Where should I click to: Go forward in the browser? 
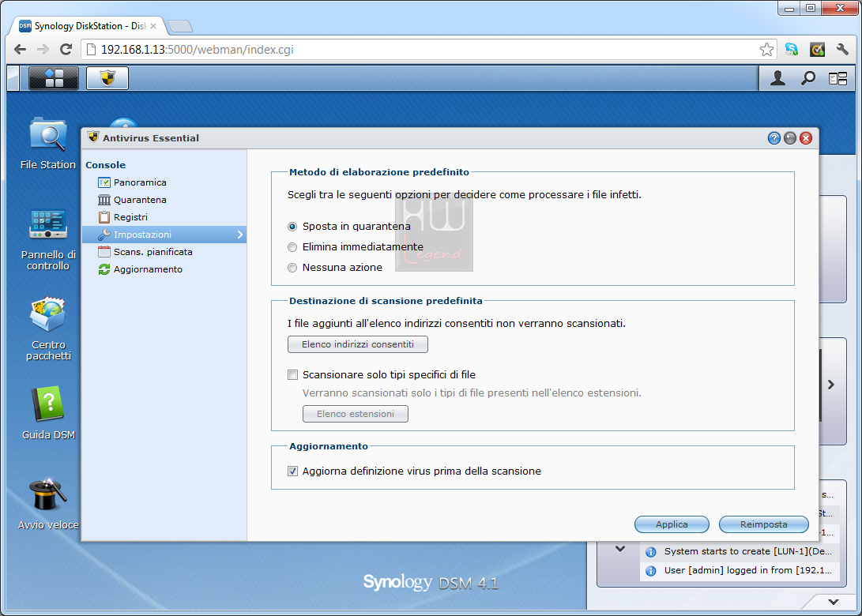tap(43, 50)
